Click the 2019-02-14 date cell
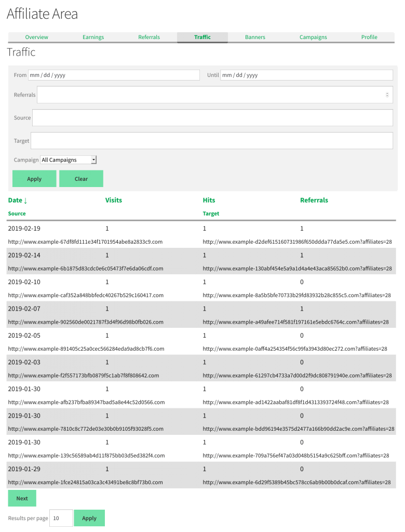The image size is (405, 532). tap(24, 255)
